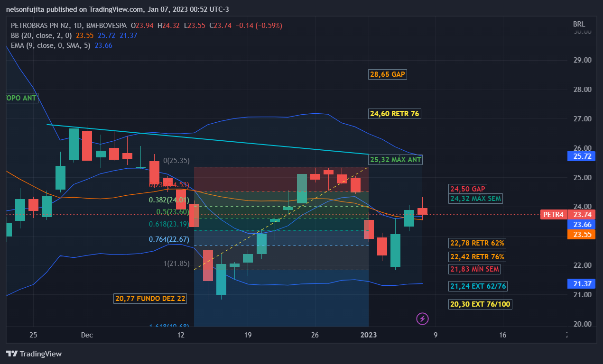Screen dimensions: 603x364
Task: Click the 21,83 MÍN SEM label
Action: click(474, 269)
